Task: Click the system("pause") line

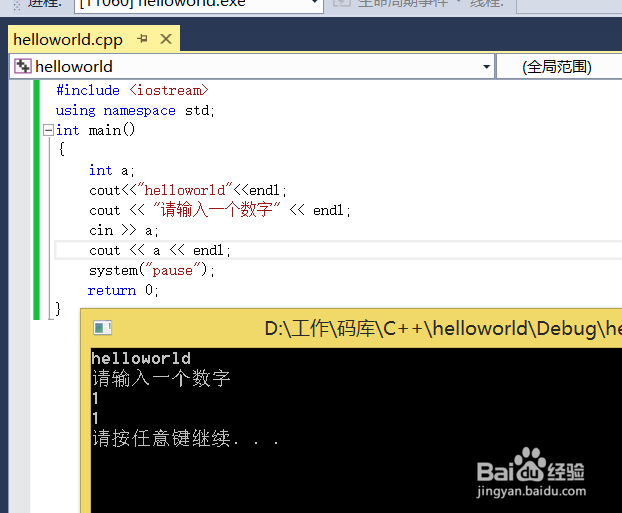Action: pos(152,271)
